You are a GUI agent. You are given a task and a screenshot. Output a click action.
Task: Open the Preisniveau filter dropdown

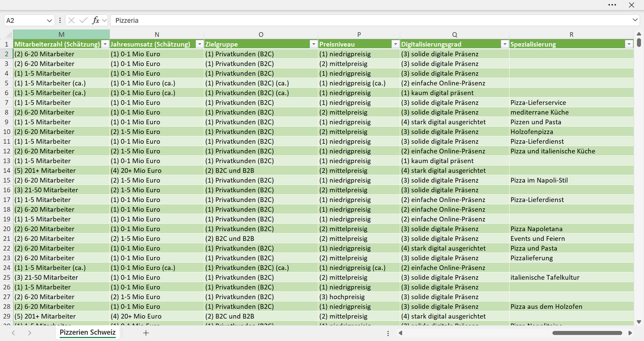tap(395, 44)
